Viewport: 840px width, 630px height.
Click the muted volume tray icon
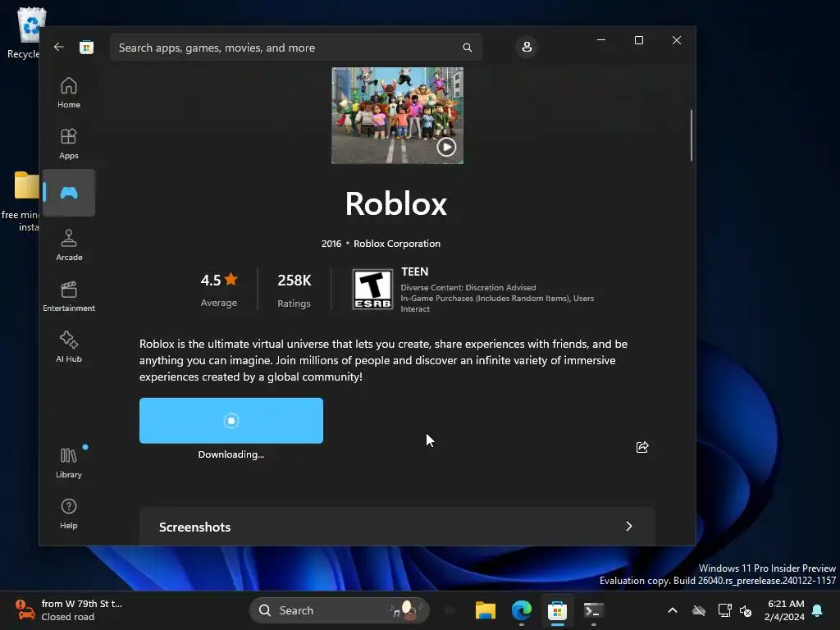click(x=745, y=610)
